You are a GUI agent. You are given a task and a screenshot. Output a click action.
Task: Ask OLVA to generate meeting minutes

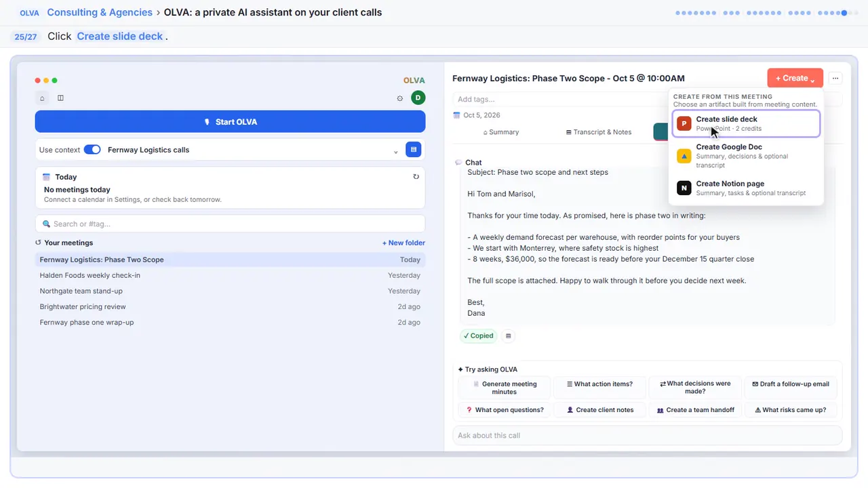(505, 388)
